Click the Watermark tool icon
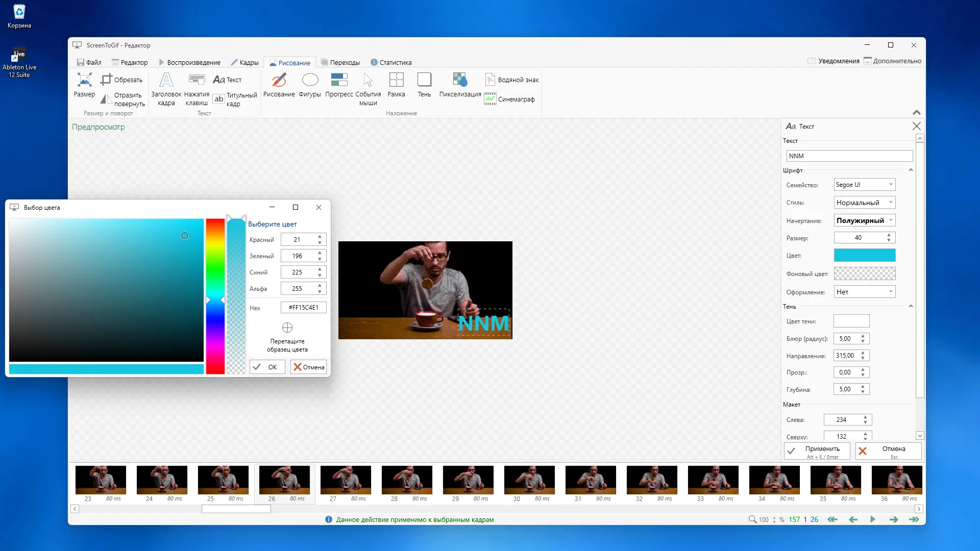Image resolution: width=980 pixels, height=551 pixels. (x=490, y=80)
